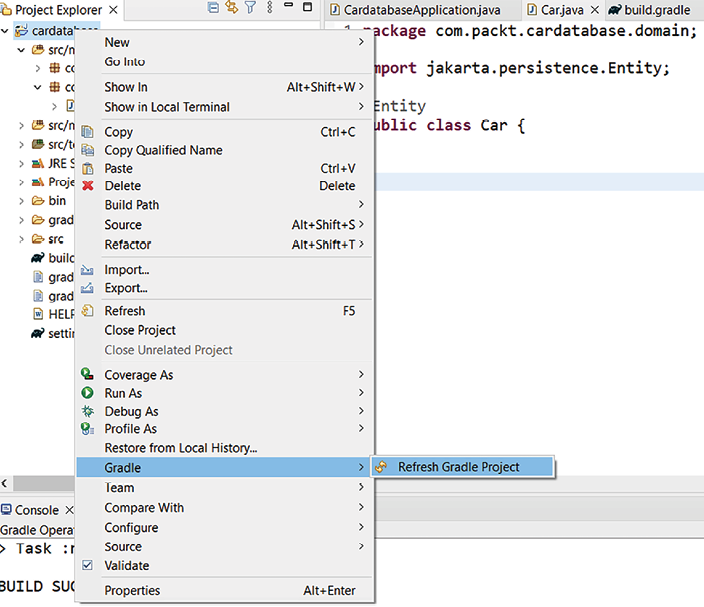Select Refresh Gradle Project from submenu
This screenshot has width=704, height=607.
click(458, 467)
